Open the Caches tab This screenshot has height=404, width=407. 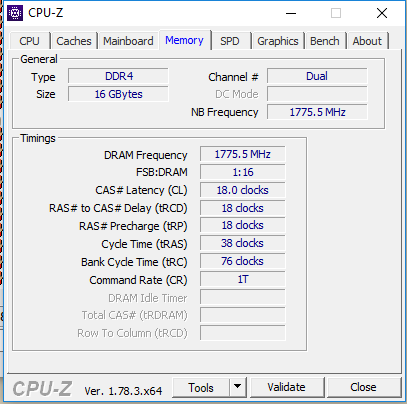coord(74,41)
